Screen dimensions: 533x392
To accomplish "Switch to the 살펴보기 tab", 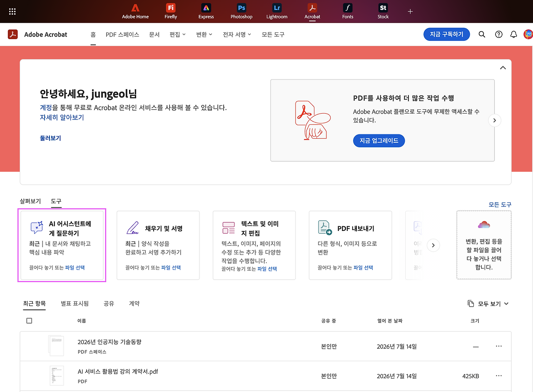I will coord(30,201).
